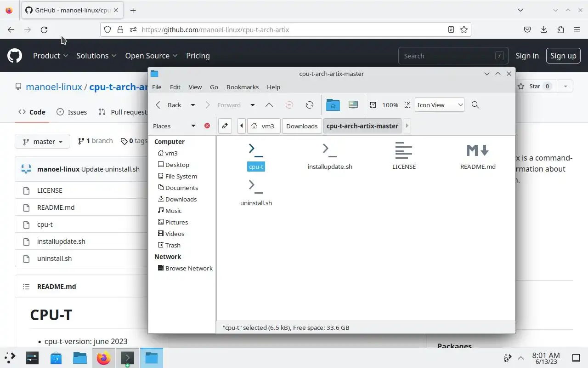Click Sign in on GitHub

[527, 56]
